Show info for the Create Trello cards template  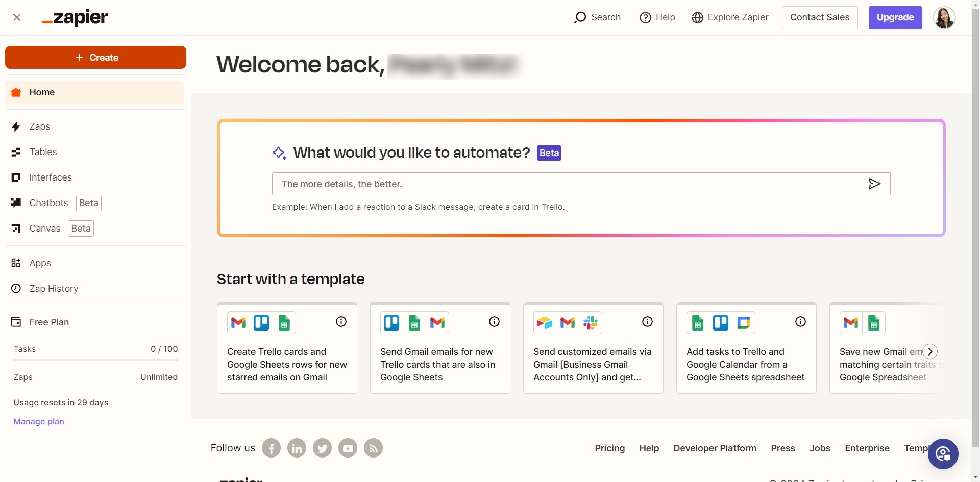click(x=341, y=322)
